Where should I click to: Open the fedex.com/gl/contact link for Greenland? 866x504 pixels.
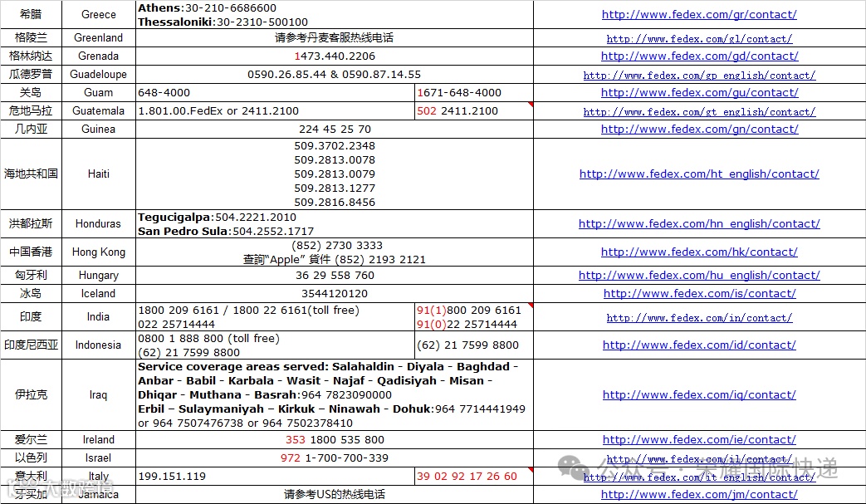pos(699,39)
